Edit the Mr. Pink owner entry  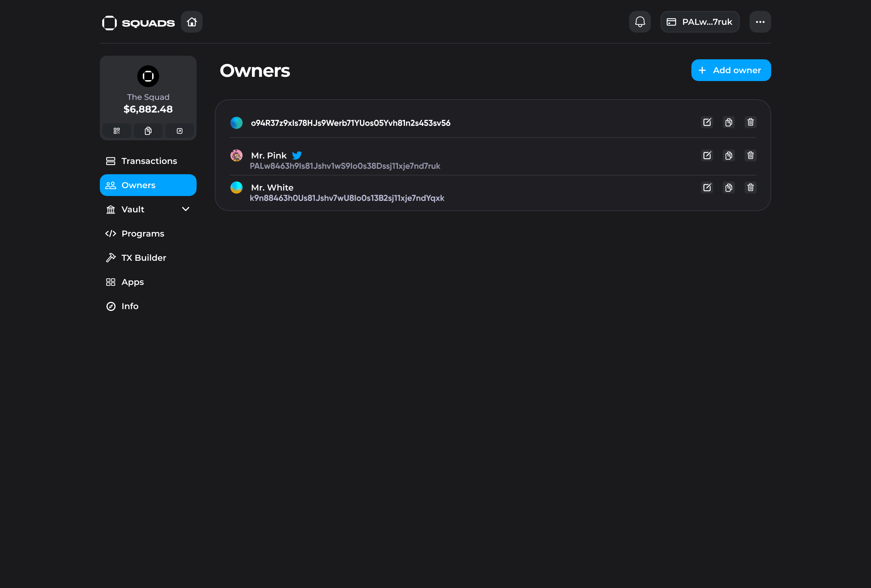coord(707,155)
